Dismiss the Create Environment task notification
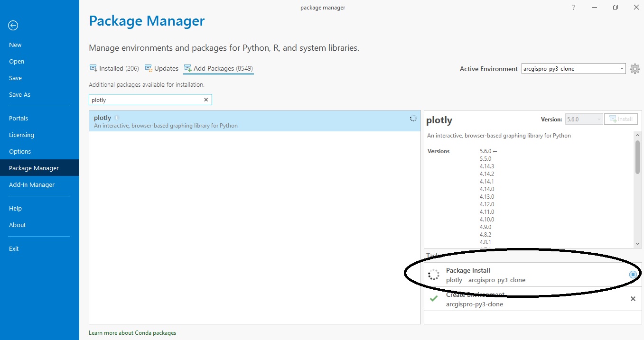 coord(633,299)
